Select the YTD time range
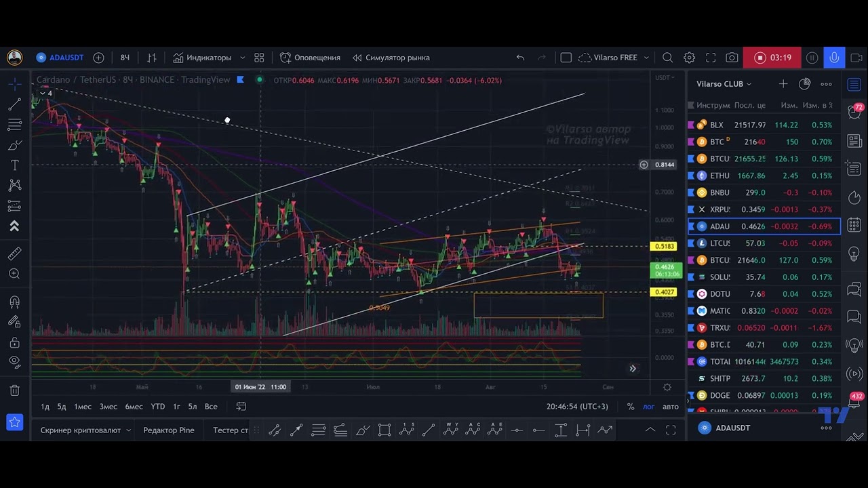Screen dimensions: 868x488 point(158,407)
